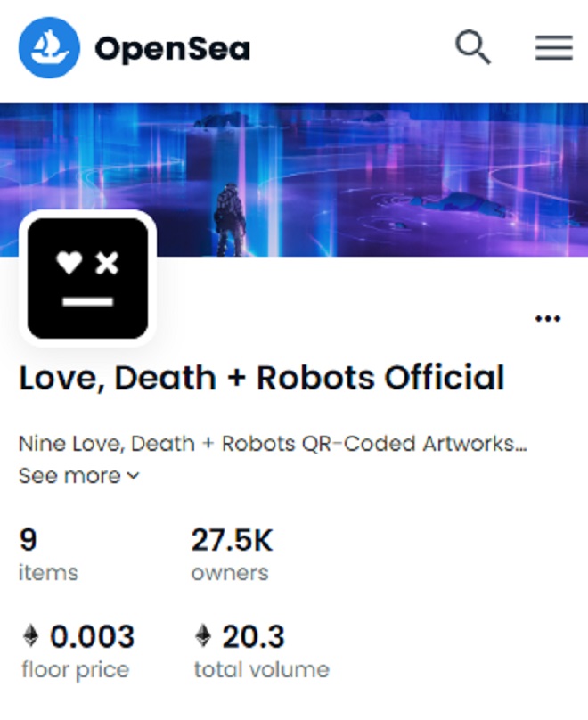The image size is (588, 720).
Task: Expand description with See more
Action: [69, 476]
